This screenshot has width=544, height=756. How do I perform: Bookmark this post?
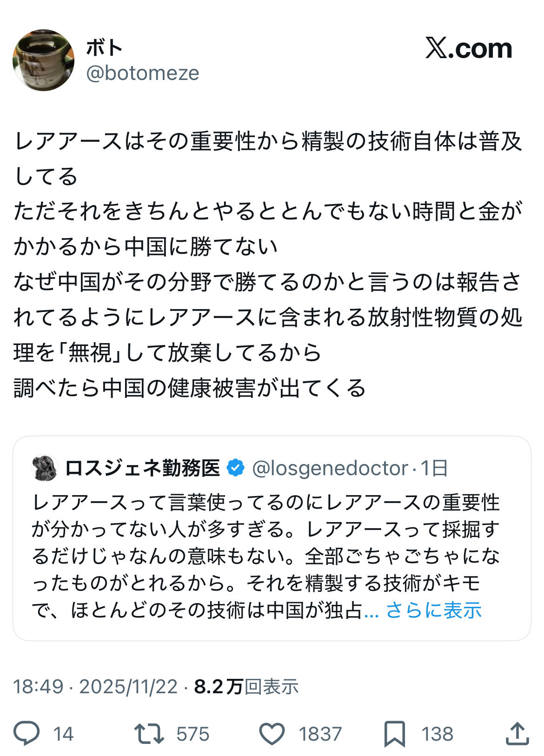point(394,734)
